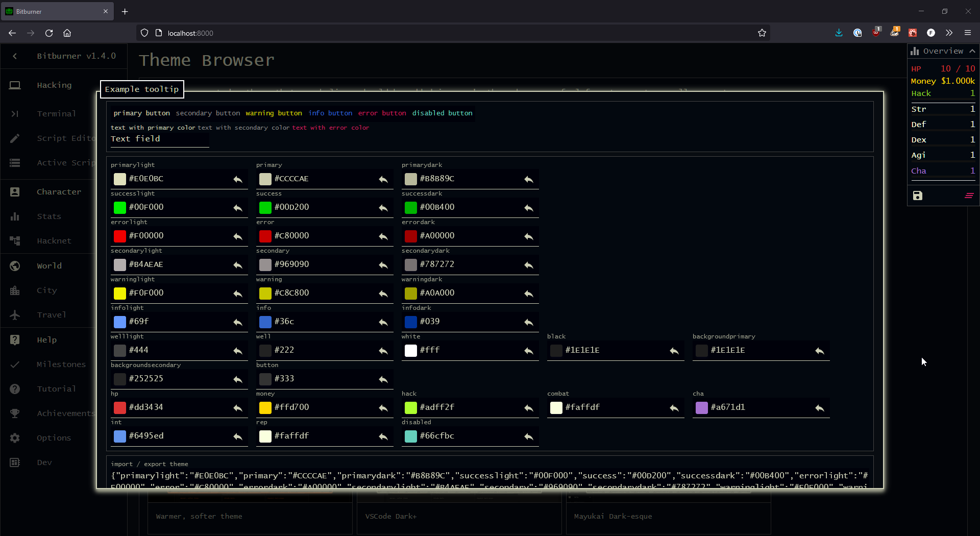Open the color picker swatch for hp
Image resolution: width=980 pixels, height=536 pixels.
tap(120, 407)
